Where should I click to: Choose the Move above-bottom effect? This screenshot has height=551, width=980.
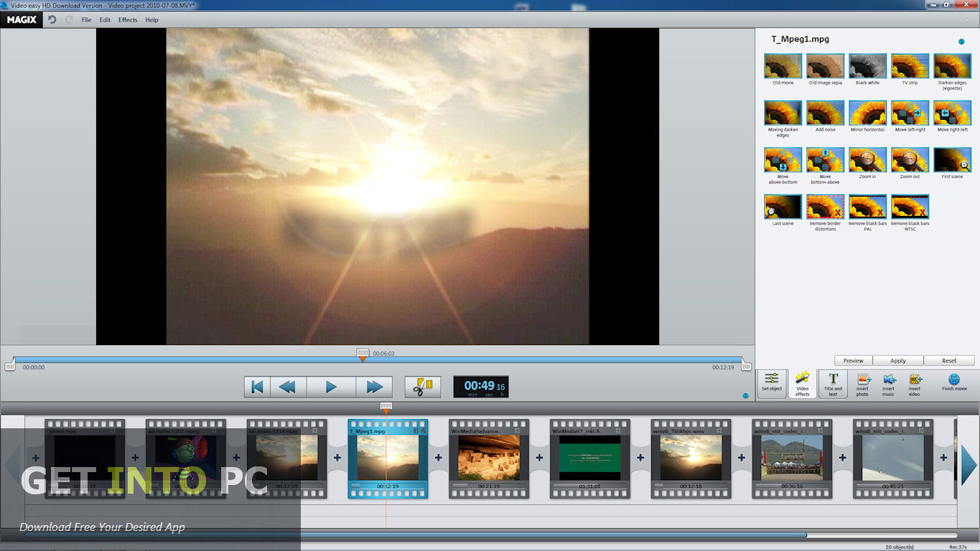[783, 160]
